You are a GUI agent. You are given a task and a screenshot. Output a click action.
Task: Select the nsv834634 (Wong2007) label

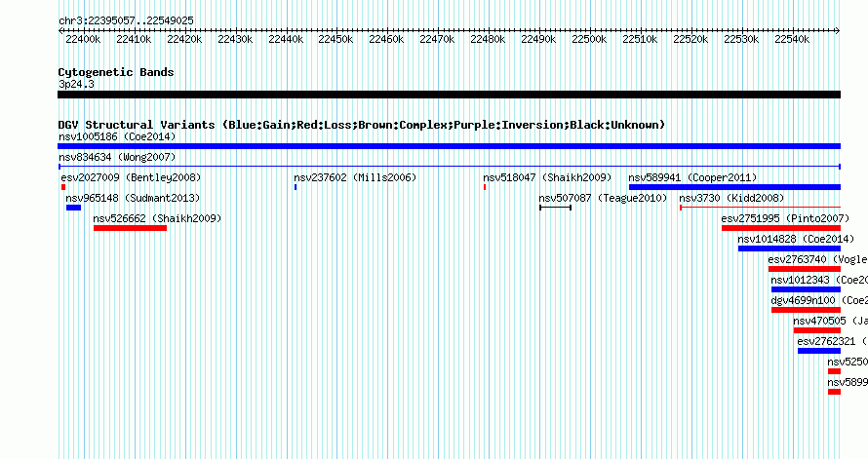117,157
